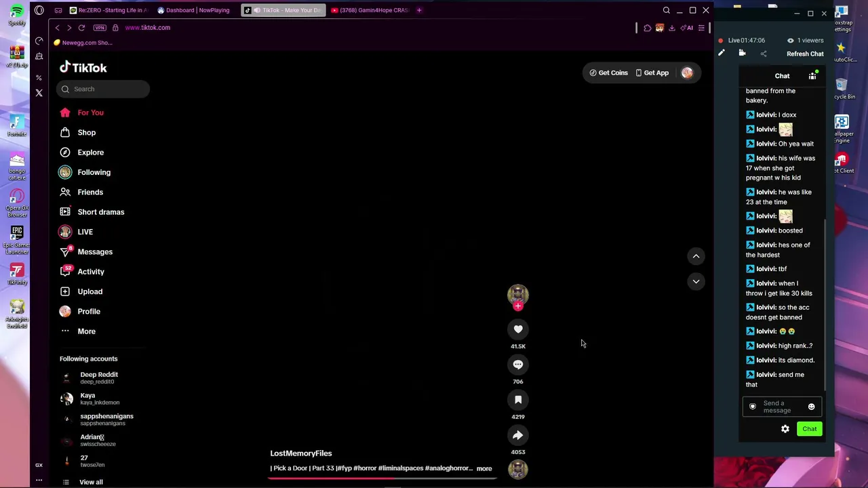The image size is (868, 488).
Task: Click the camera icon in stream window
Action: pyautogui.click(x=742, y=54)
